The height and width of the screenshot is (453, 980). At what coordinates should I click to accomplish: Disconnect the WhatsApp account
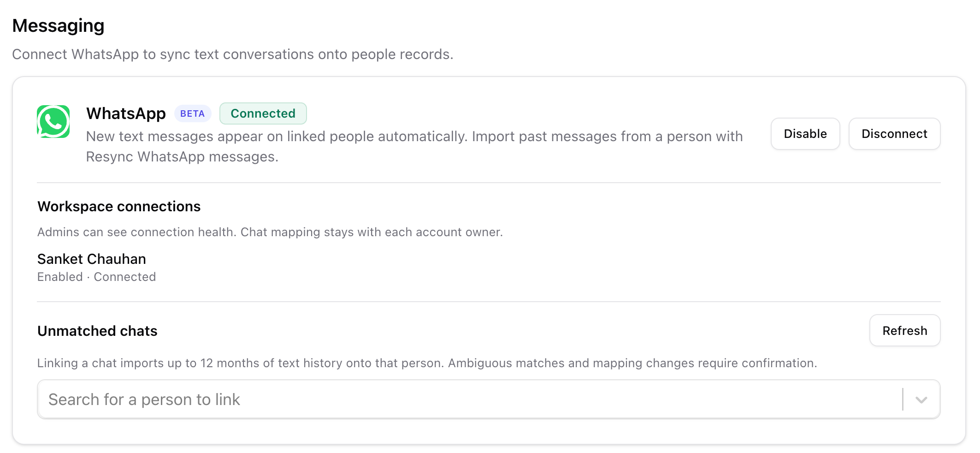point(894,134)
